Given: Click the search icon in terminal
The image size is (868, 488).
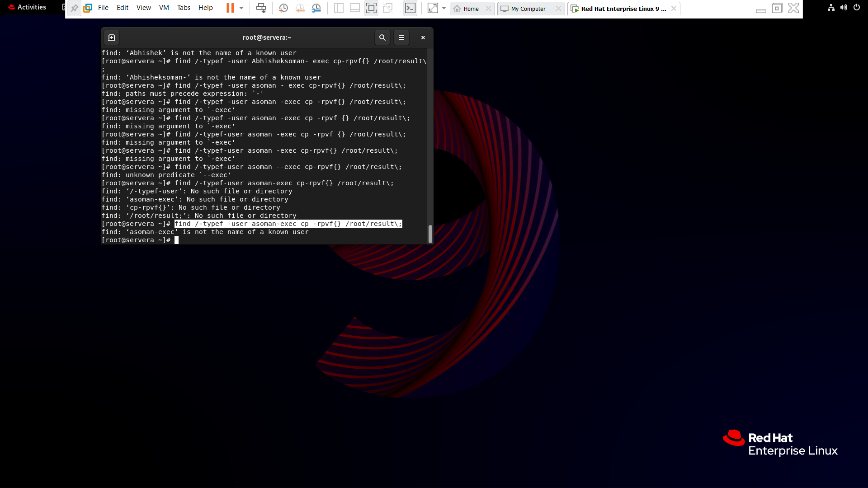Looking at the screenshot, I should [x=382, y=38].
